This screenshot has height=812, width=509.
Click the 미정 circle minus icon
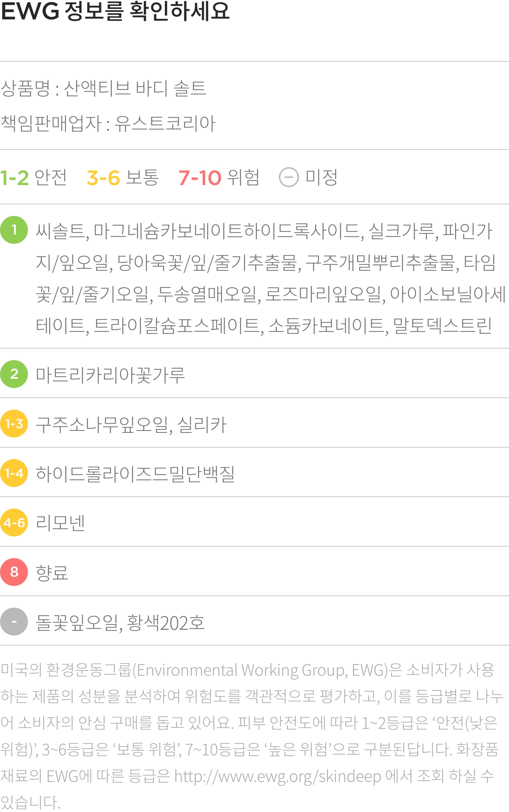[289, 177]
